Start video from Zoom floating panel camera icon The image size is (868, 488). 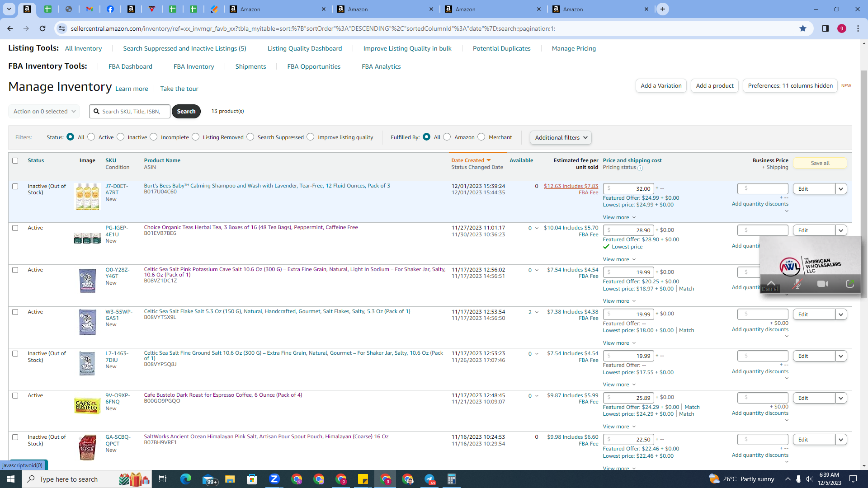coord(823,284)
